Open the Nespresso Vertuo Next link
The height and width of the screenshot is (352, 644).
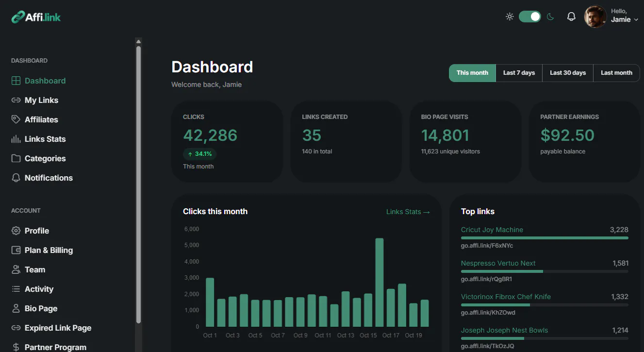tap(498, 263)
